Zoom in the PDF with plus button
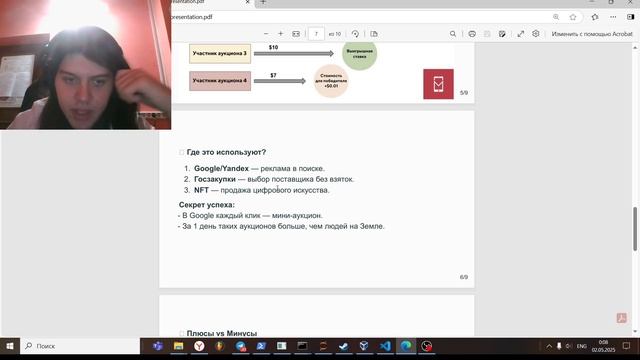The height and width of the screenshot is (360, 640). [x=280, y=34]
